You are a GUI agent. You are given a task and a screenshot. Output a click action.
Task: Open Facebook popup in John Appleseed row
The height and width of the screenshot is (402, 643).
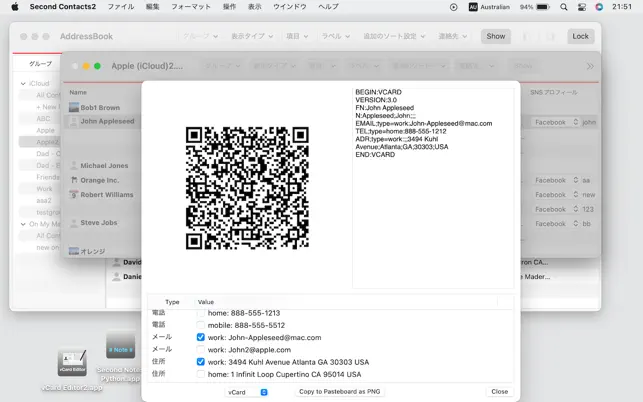555,122
